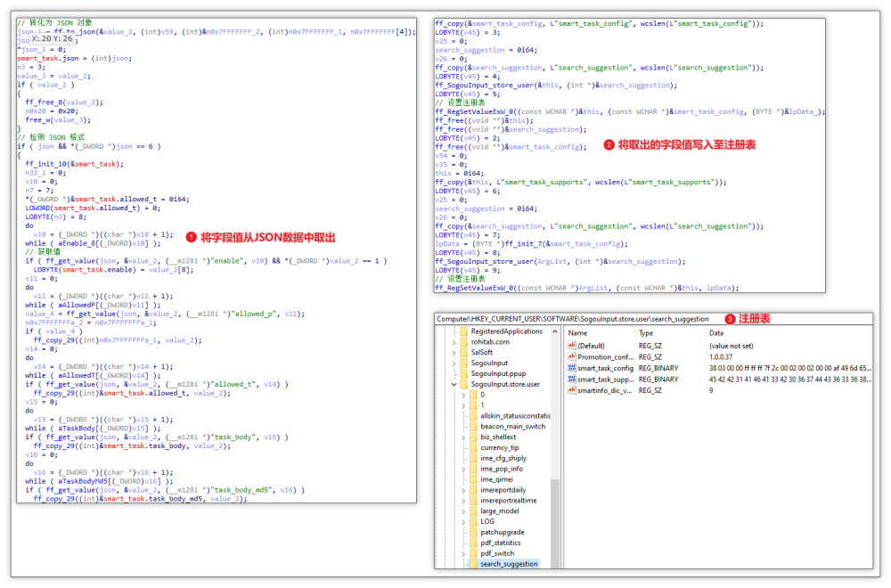Expand the biz_shellext registry key
This screenshot has width=891, height=588.
click(462, 437)
